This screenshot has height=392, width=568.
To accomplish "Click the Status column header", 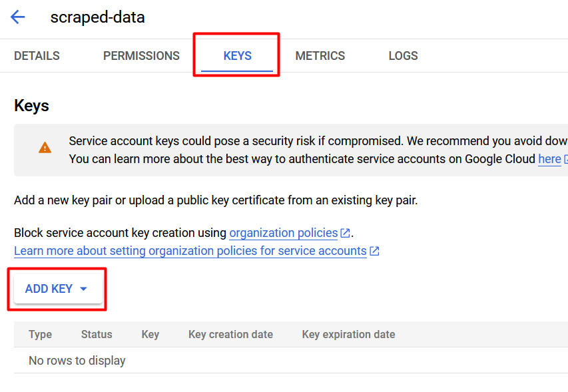I will 97,335.
